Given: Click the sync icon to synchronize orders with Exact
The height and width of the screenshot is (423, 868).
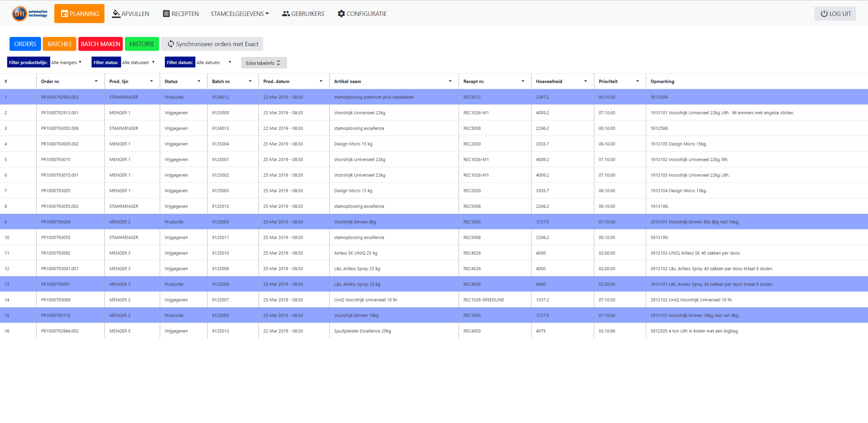Looking at the screenshot, I should 171,44.
